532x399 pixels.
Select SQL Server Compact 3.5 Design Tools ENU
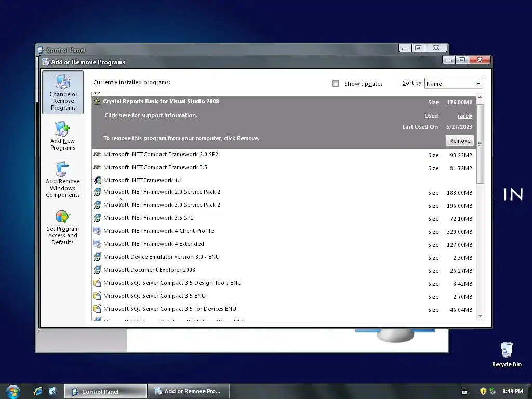(172, 283)
